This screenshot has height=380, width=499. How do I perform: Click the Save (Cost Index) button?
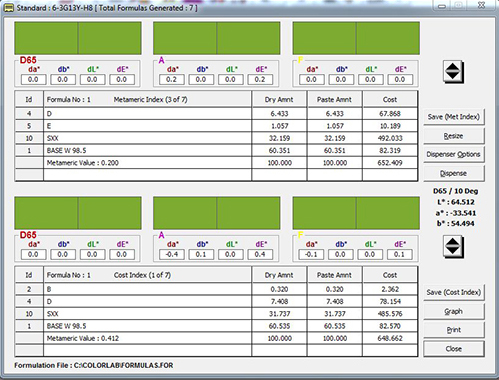click(x=454, y=292)
